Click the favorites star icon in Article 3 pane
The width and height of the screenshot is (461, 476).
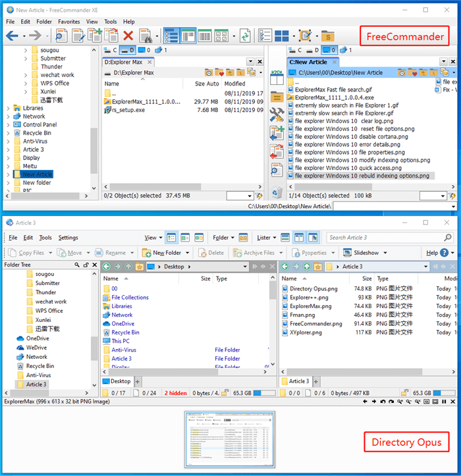point(317,267)
